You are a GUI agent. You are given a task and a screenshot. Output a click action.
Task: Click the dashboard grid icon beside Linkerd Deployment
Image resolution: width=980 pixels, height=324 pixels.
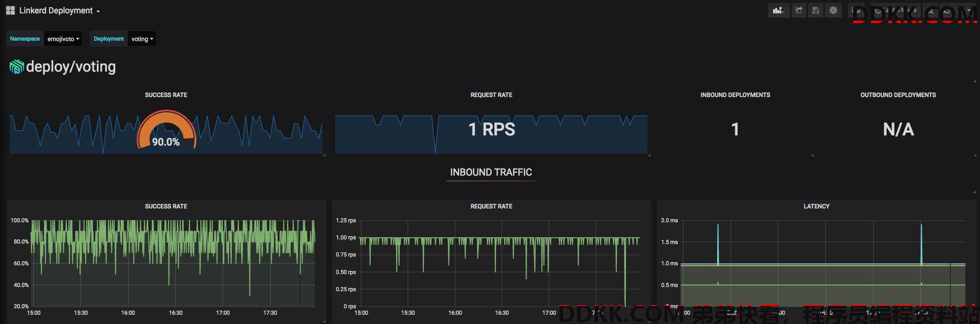pos(10,10)
